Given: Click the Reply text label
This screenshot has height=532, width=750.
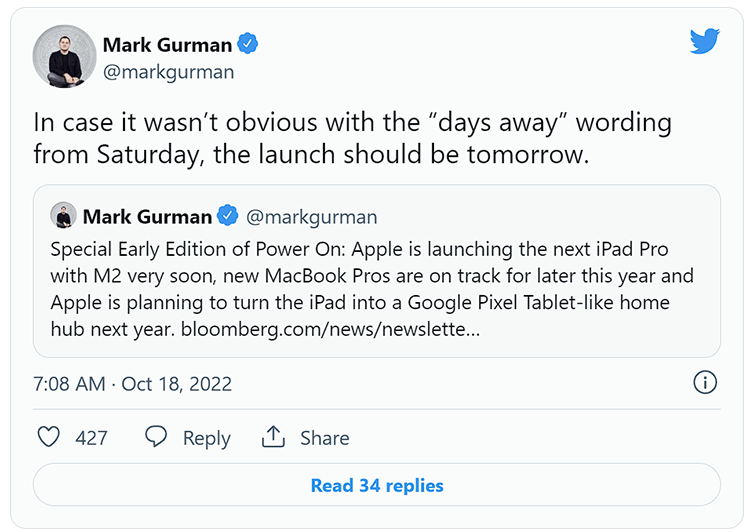Looking at the screenshot, I should (x=207, y=438).
